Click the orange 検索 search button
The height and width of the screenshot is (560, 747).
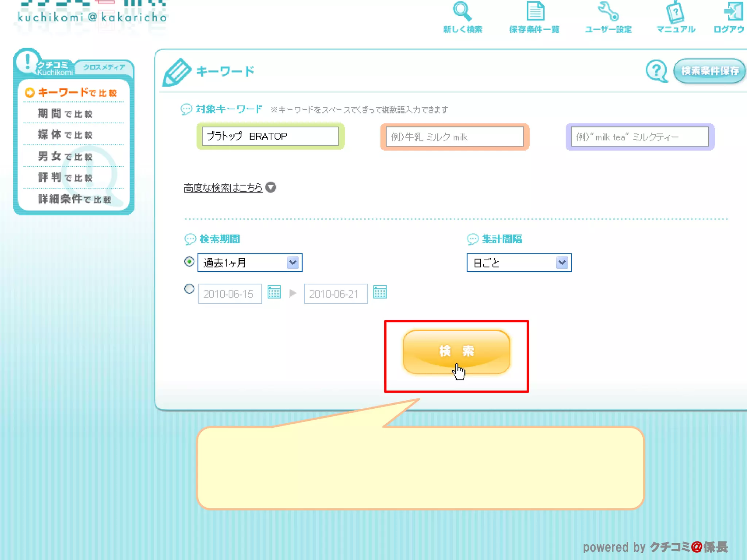pyautogui.click(x=456, y=352)
